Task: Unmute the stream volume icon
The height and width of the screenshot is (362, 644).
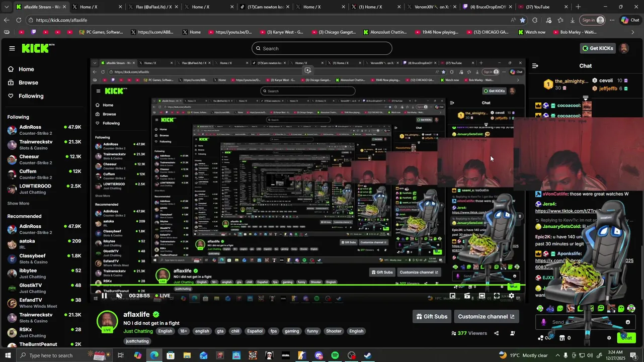Action: pyautogui.click(x=119, y=296)
